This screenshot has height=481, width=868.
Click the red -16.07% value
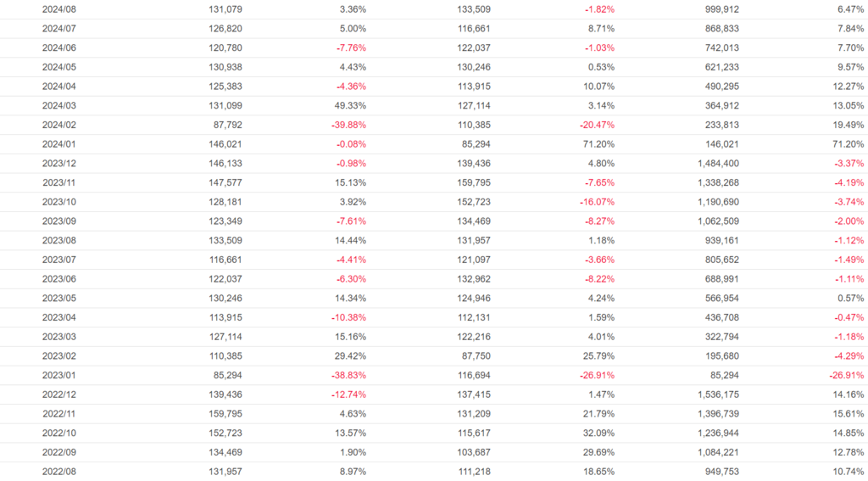(593, 202)
